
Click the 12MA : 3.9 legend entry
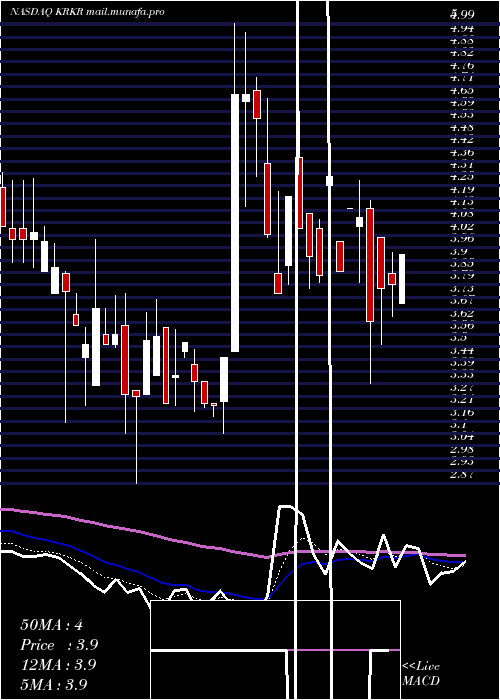[58, 665]
